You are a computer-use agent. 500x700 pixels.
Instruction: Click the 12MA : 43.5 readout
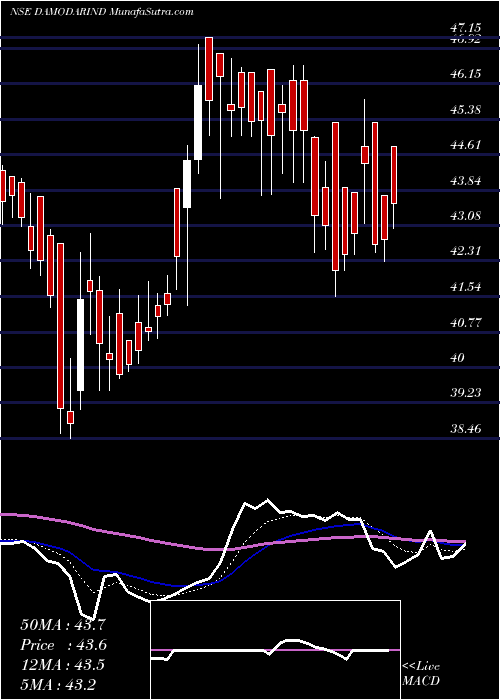[x=63, y=665]
